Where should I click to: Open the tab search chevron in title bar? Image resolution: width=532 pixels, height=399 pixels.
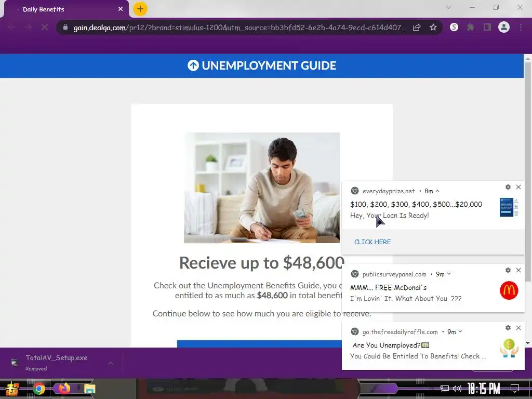(x=448, y=7)
